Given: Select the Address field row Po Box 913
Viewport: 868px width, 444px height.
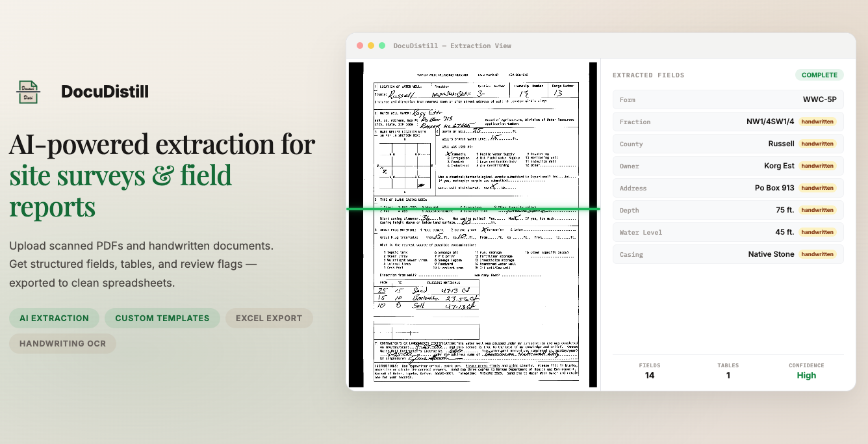Looking at the screenshot, I should pyautogui.click(x=728, y=188).
